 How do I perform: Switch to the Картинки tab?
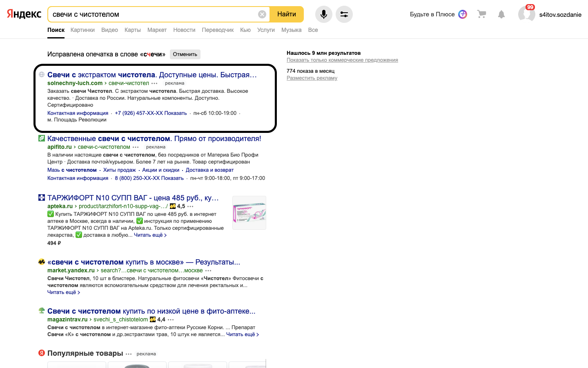(82, 30)
